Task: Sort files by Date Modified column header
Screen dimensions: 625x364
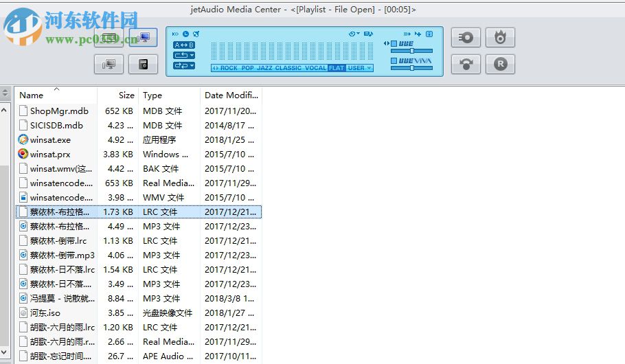Action: pyautogui.click(x=231, y=95)
